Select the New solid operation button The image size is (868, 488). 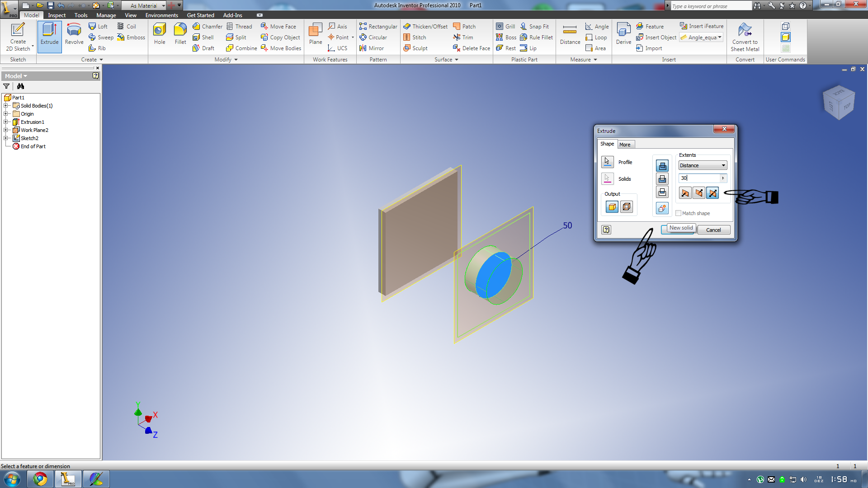pos(662,208)
